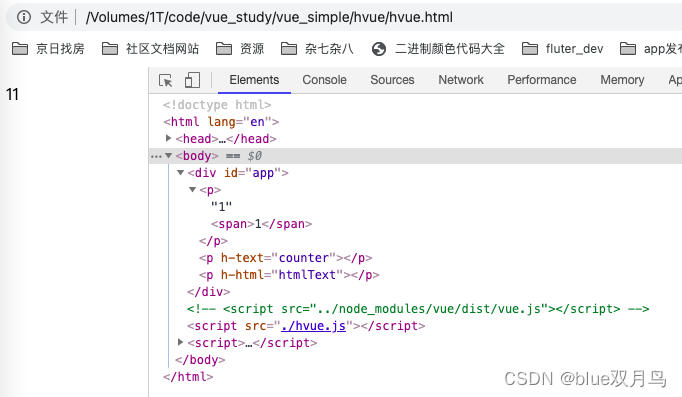The image size is (682, 397).
Task: Select the html lang="en" node
Action: tap(221, 122)
